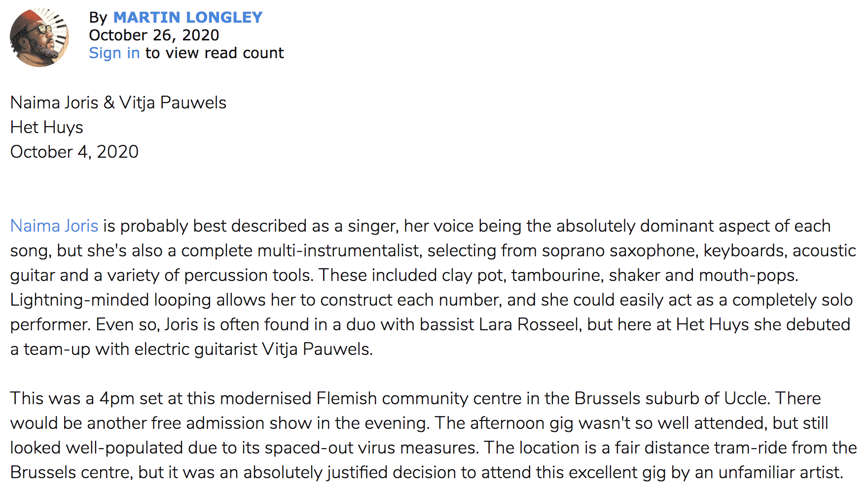Image resolution: width=868 pixels, height=490 pixels.
Task: Click the word 'By' before the author name
Action: point(98,18)
